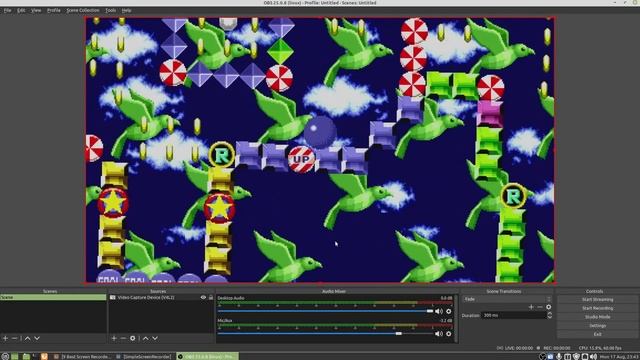Click the shield icon in system tray
Viewport: 640px width, 360px height.
[576, 357]
